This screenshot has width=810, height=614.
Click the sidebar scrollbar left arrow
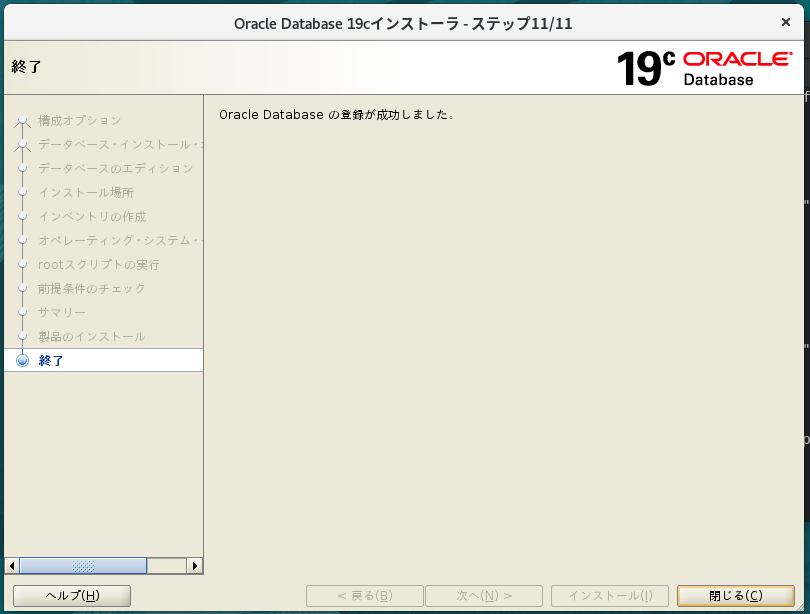coord(12,566)
